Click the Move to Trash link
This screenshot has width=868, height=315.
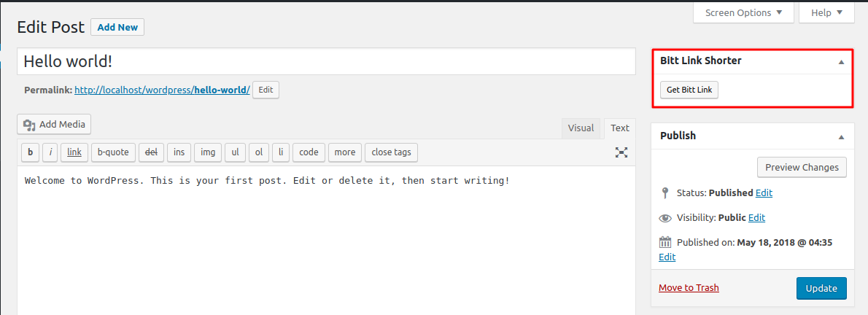(x=689, y=288)
